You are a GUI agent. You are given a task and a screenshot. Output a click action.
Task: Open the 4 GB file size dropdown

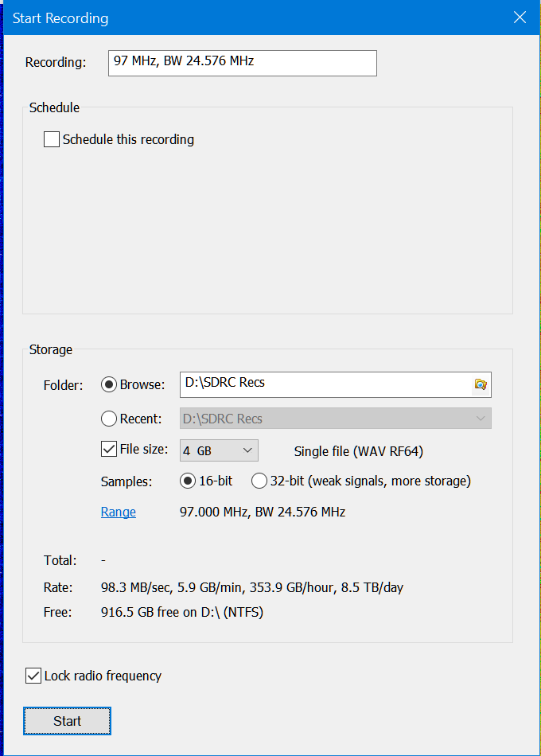click(219, 450)
